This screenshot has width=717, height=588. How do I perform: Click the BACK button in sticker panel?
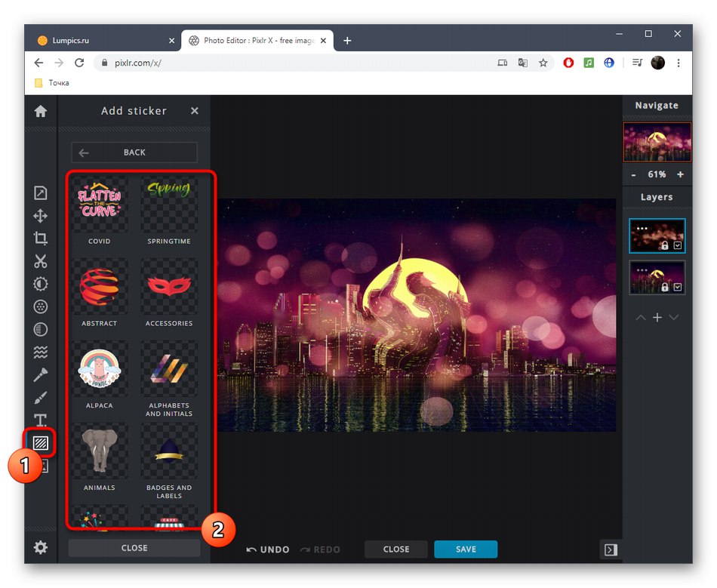point(134,152)
